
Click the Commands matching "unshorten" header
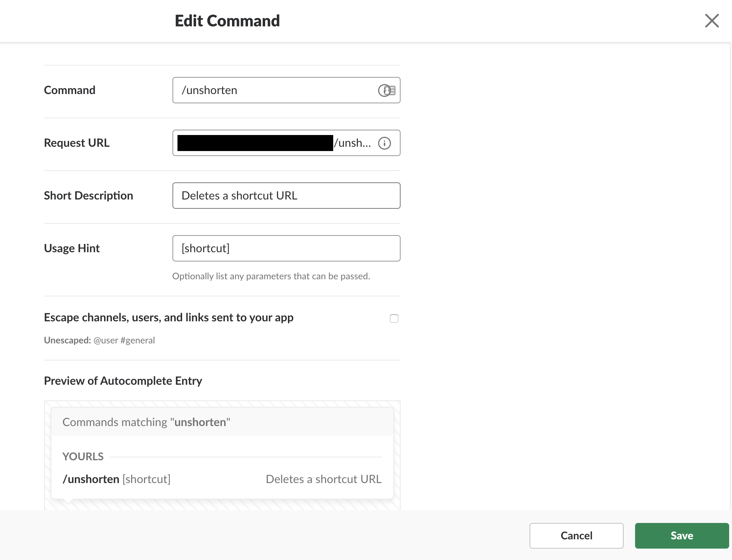[x=222, y=422]
